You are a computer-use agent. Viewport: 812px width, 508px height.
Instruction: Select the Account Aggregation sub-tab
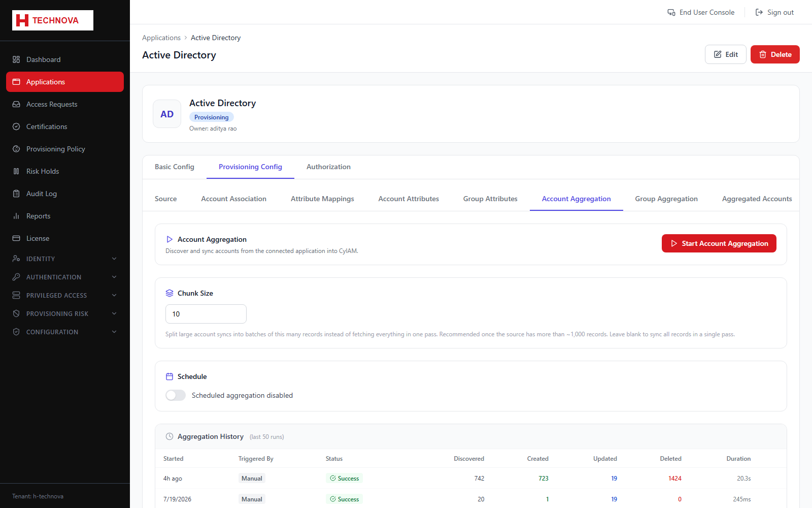[x=577, y=199]
